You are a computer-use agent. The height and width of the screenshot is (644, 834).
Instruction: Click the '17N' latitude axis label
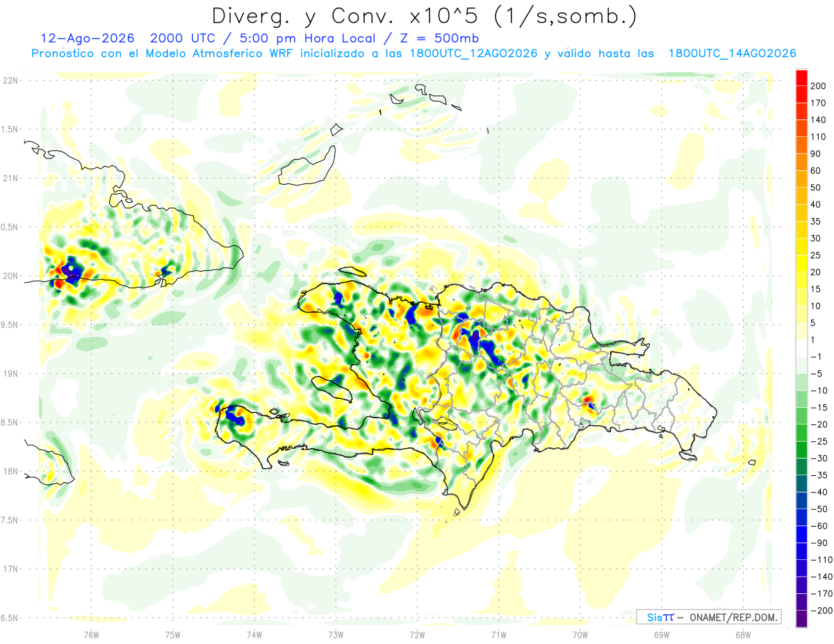coord(10,569)
